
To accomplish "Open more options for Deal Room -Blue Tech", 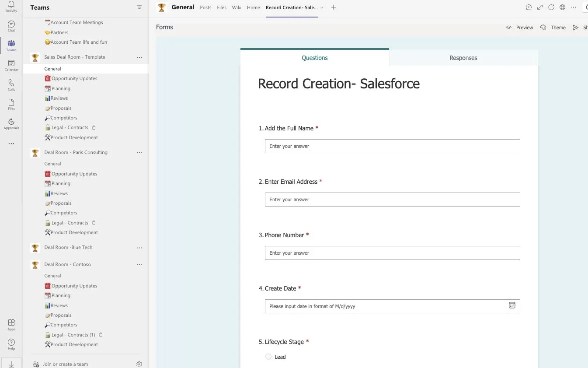I will point(139,248).
